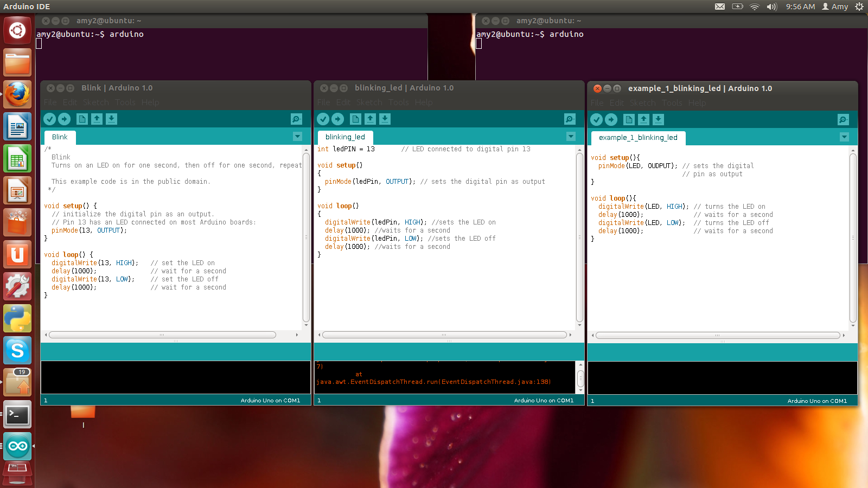Open Tools menu in blinking_led window
868x488 pixels.
[x=399, y=102]
